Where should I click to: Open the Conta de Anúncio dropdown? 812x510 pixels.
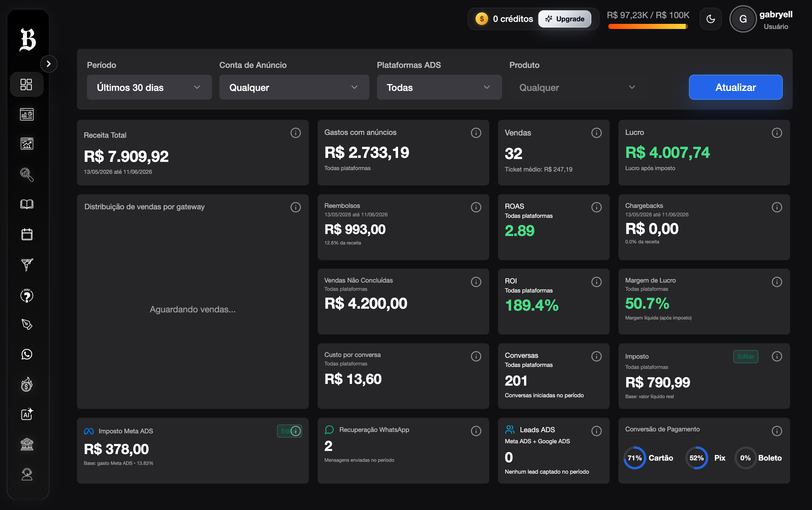pyautogui.click(x=294, y=87)
